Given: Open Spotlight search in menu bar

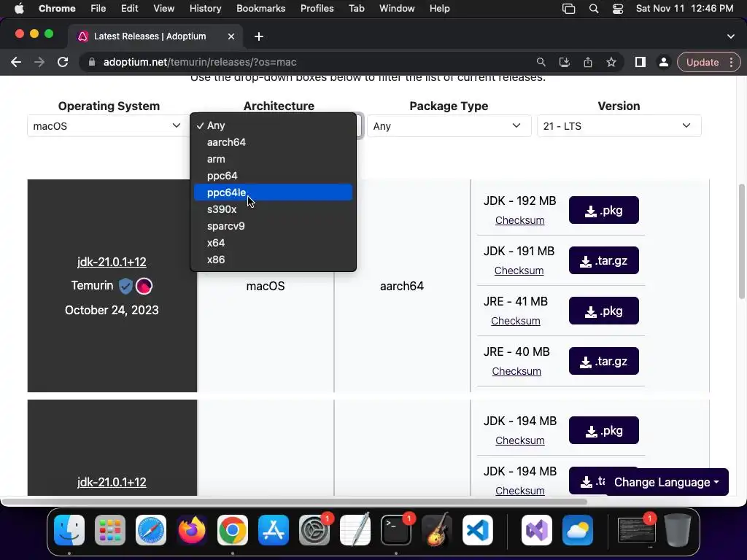Looking at the screenshot, I should pyautogui.click(x=594, y=9).
